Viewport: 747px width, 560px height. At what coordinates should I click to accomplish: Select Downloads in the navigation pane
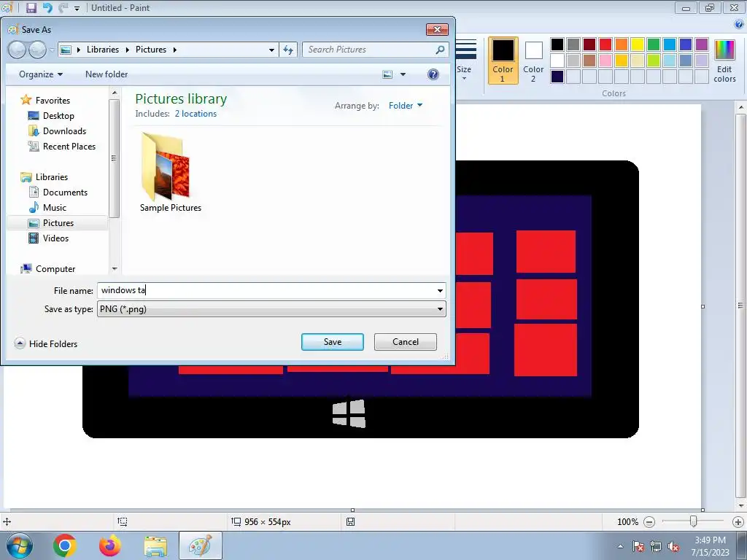[64, 131]
